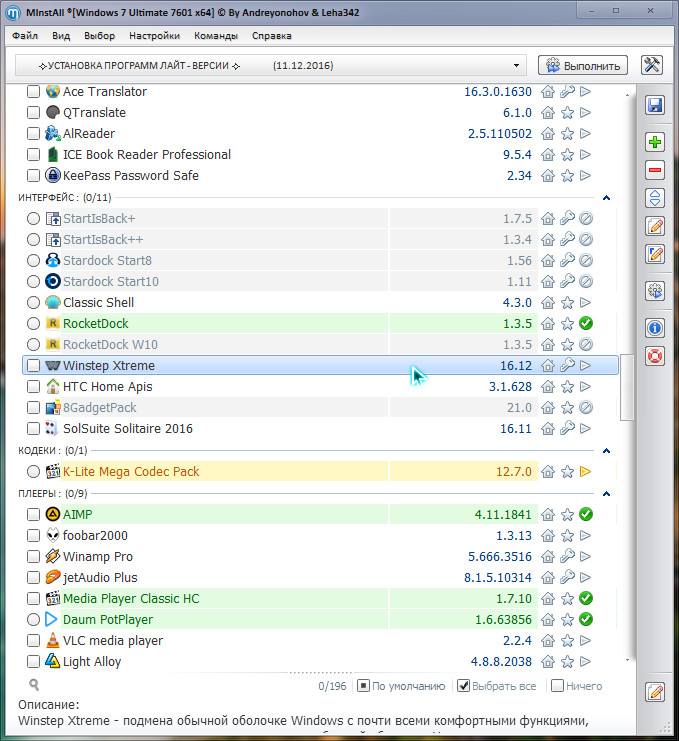Click the home icon for AIMP

tap(548, 514)
